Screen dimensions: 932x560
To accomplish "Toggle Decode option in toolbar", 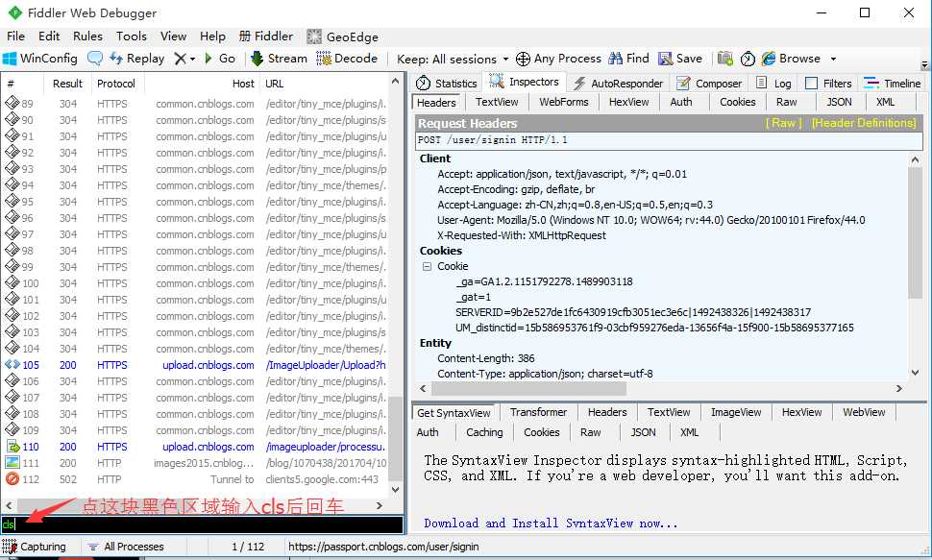I will point(347,59).
